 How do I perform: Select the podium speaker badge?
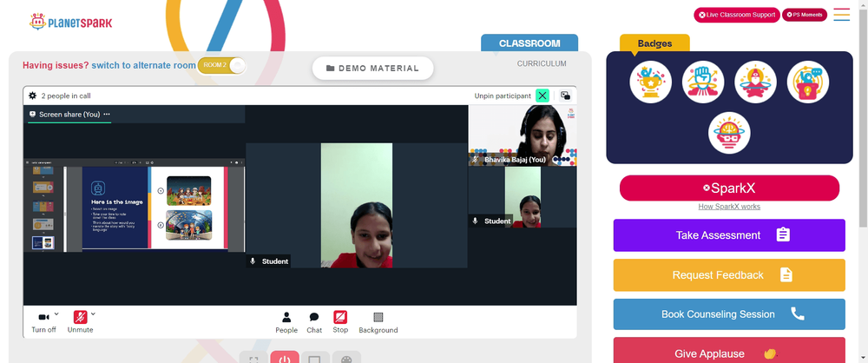(807, 82)
